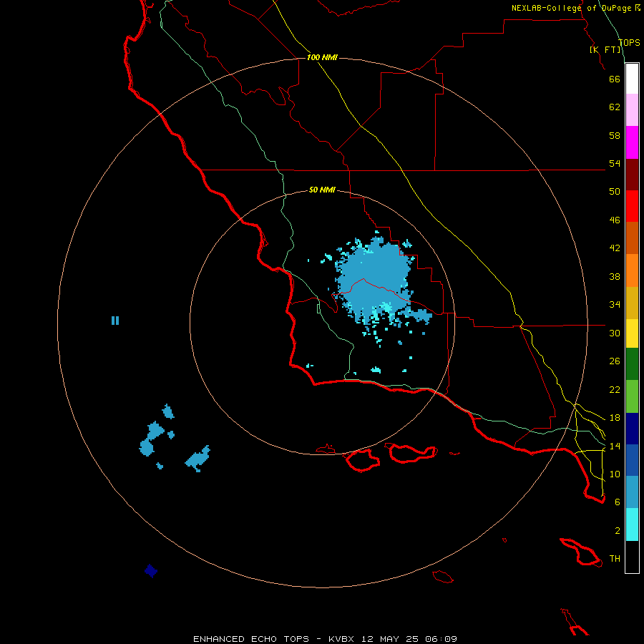
Task: Click the "50" legend value
Action: pos(615,192)
